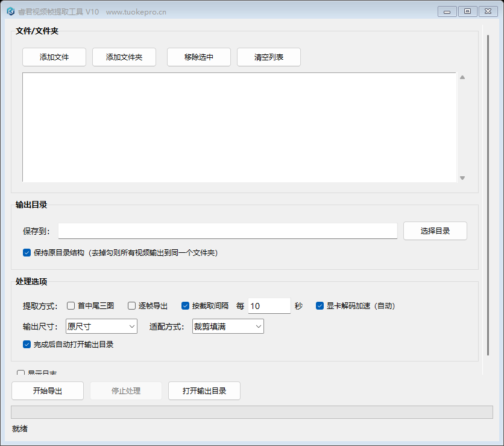Toggle the partially visible 显示日志 checkbox
This screenshot has height=446, width=504.
[20, 372]
